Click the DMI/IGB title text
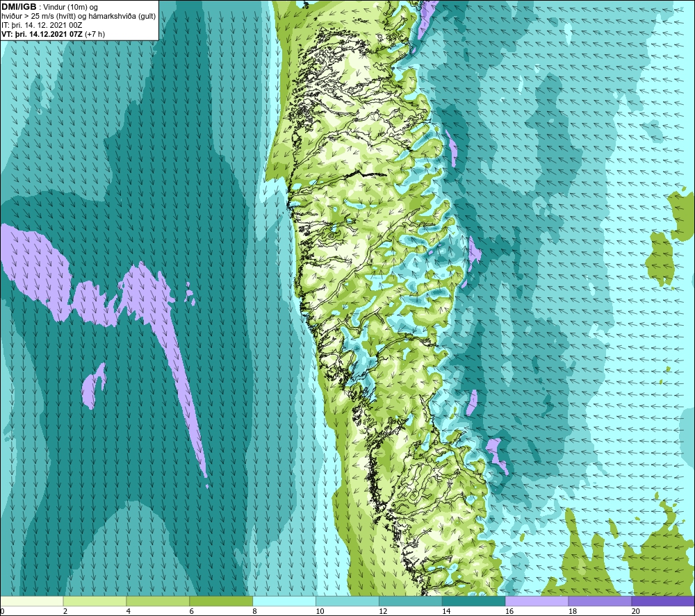Image resolution: width=695 pixels, height=616 pixels. [19, 7]
